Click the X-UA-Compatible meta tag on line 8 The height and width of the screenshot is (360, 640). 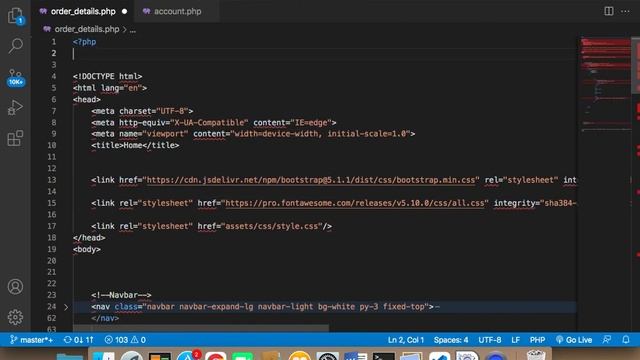(x=214, y=122)
